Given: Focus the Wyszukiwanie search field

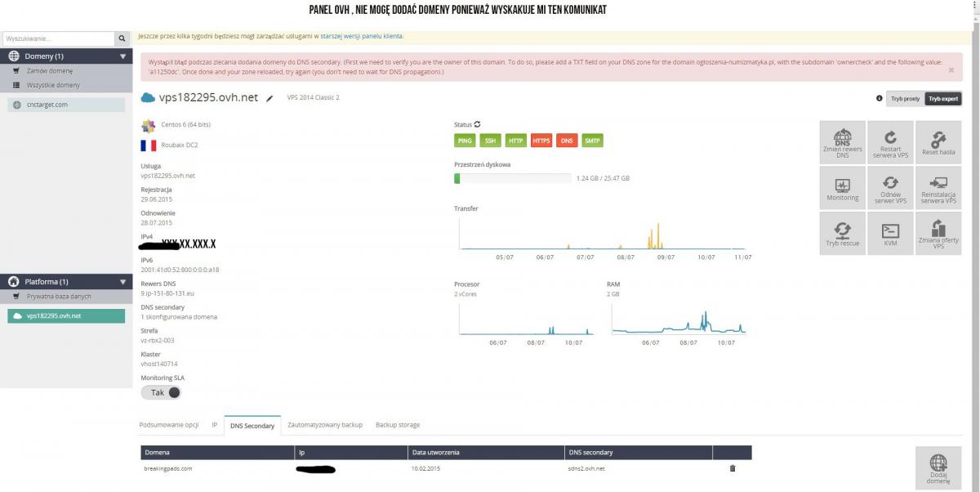Looking at the screenshot, I should (59, 38).
